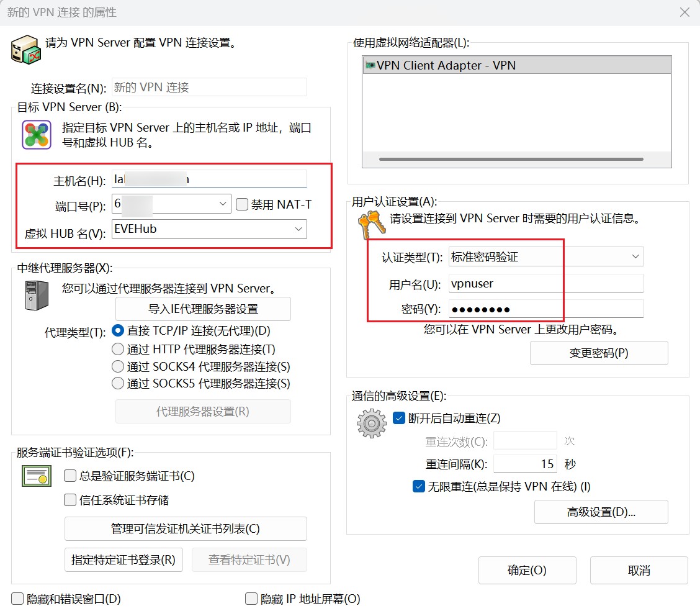Toggle 隐藏和错误窗口 checkbox

[x=17, y=599]
